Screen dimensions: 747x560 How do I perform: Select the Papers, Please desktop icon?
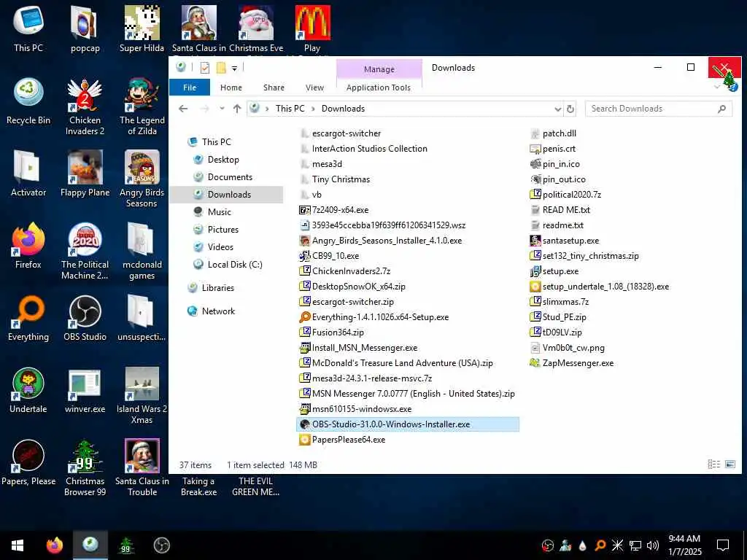pos(28,462)
